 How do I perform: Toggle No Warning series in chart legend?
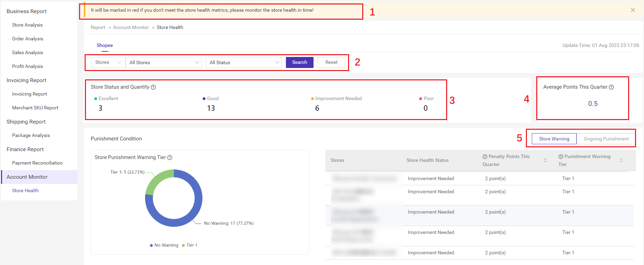coord(164,245)
